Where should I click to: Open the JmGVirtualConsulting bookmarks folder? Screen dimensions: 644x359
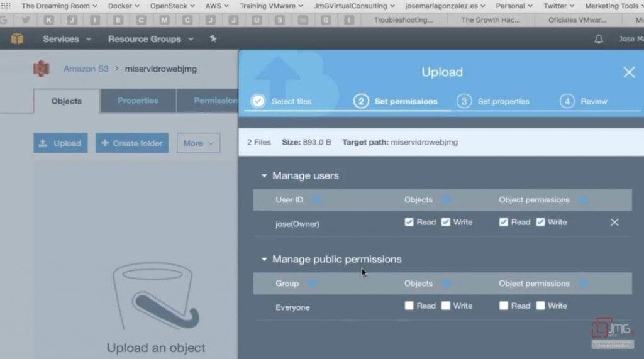click(354, 6)
